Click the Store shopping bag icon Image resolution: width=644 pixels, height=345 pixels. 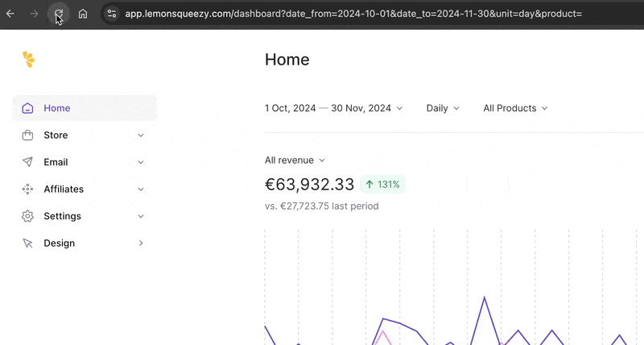coord(28,135)
